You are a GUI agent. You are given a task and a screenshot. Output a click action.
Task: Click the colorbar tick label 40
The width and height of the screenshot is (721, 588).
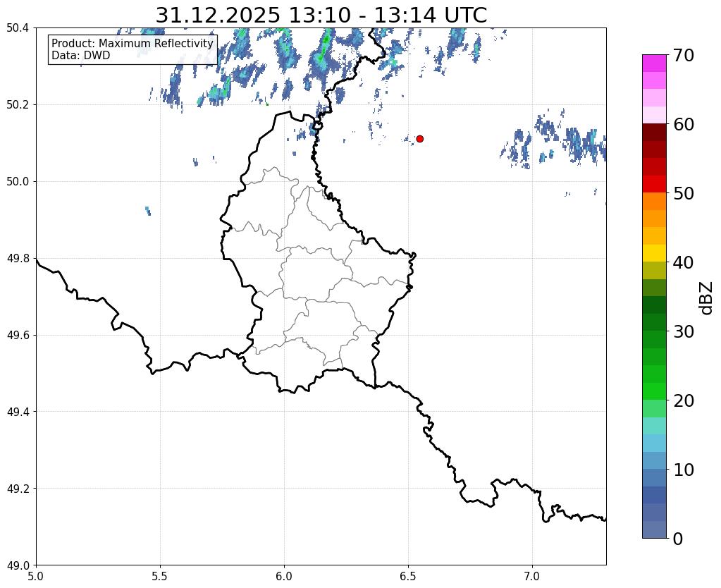[x=684, y=262]
